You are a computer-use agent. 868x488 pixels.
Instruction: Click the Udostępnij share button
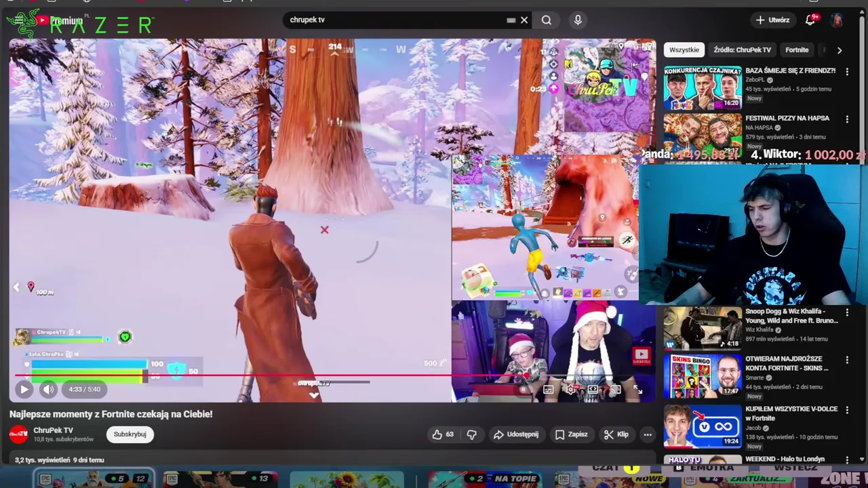click(x=516, y=434)
